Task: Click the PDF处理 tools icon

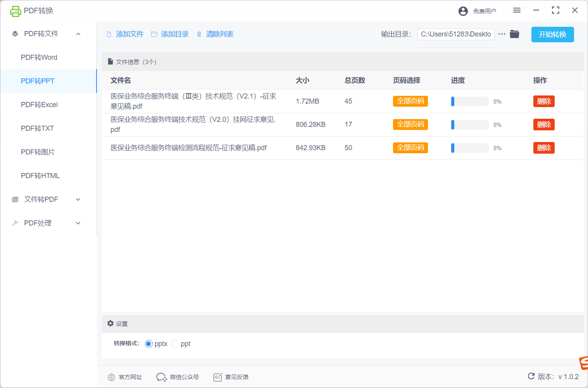Action: point(15,223)
